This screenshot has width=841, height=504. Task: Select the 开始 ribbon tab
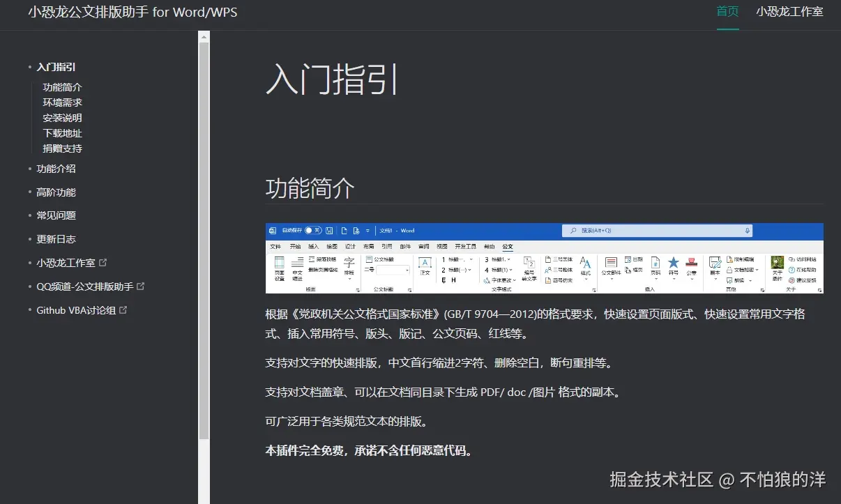[x=295, y=247]
